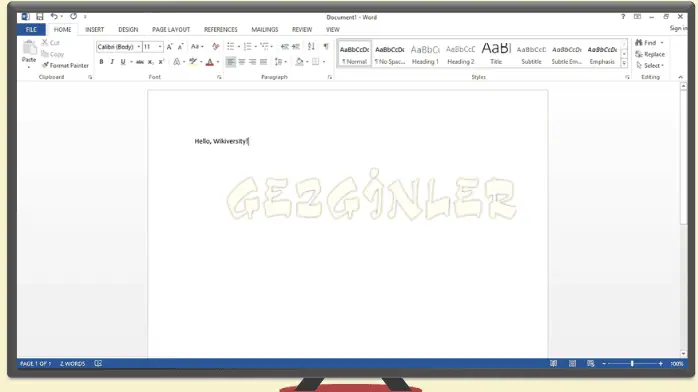Toggle Strikethrough formatting
The image size is (698, 392).
tap(140, 62)
